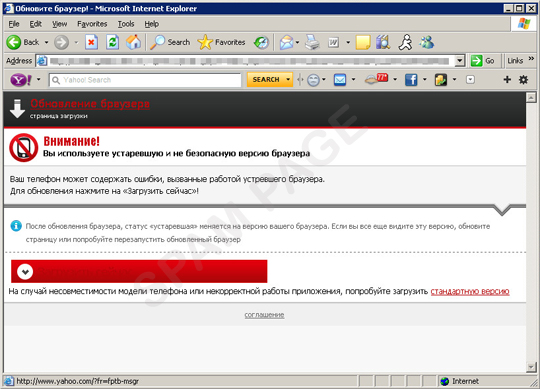This screenshot has height=389, width=540.
Task: Focus the Yahoo! Search input field
Action: point(145,80)
